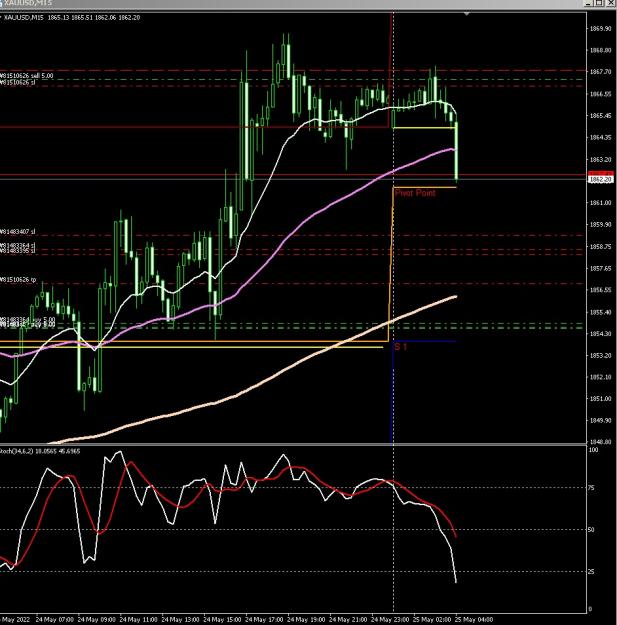Image resolution: width=617 pixels, height=625 pixels.
Task: Click the 1853.20 price scale label
Action: 600,356
